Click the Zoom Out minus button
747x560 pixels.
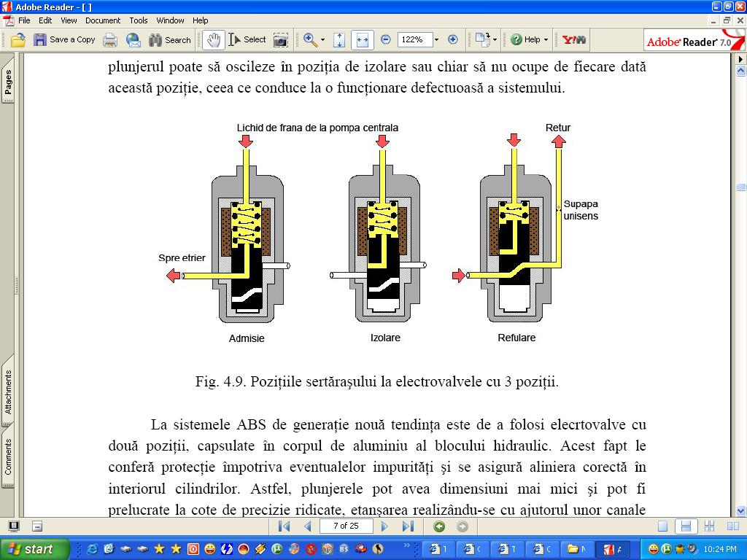pyautogui.click(x=386, y=40)
